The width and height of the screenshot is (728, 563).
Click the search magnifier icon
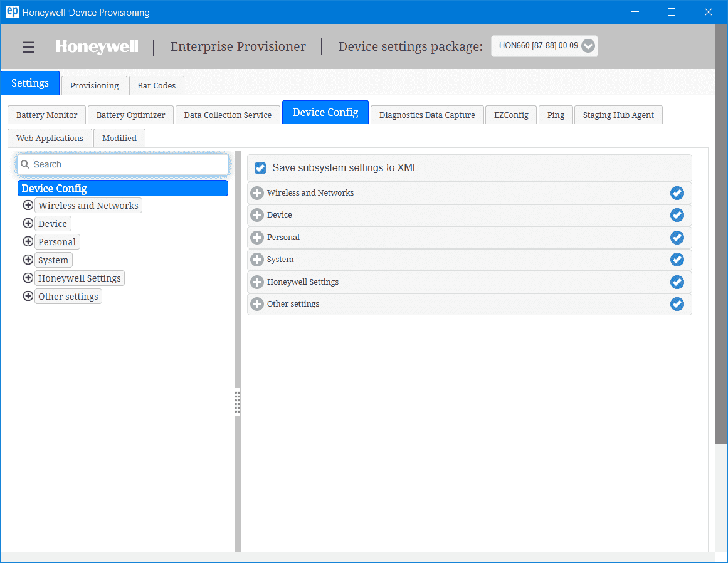tap(25, 164)
